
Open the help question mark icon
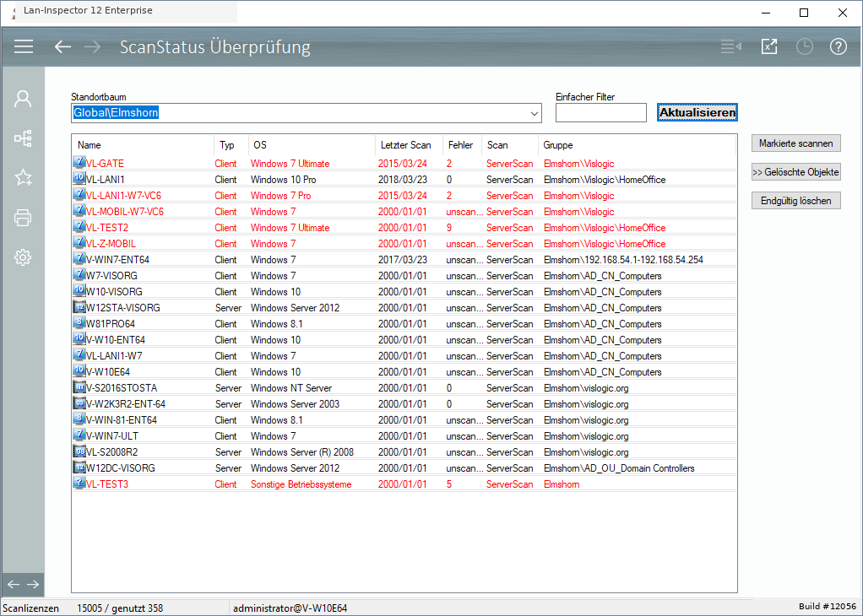[839, 46]
